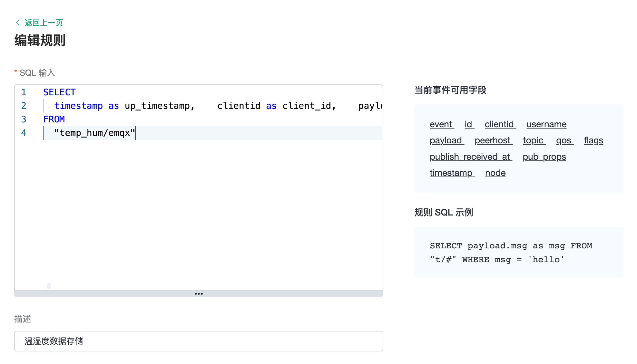Viewport: 637px width, 364px height.
Task: Click the qos field link
Action: point(563,140)
